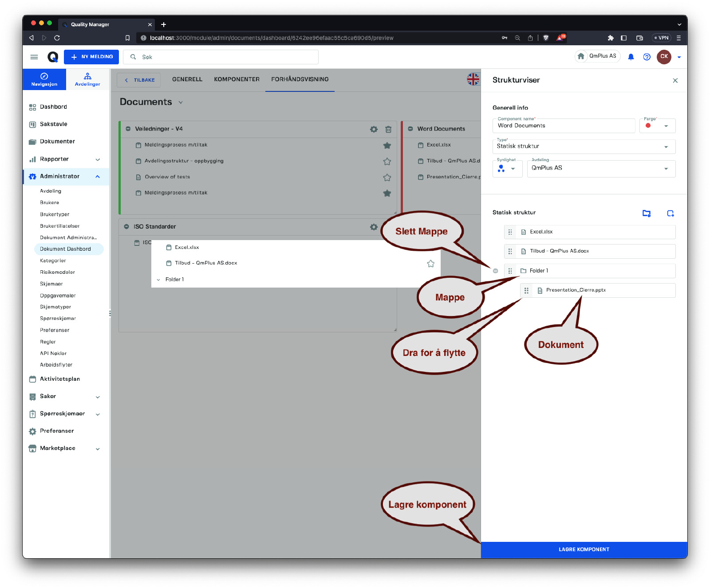Click the help question mark icon
Screen dimensions: 710x588
(x=647, y=57)
